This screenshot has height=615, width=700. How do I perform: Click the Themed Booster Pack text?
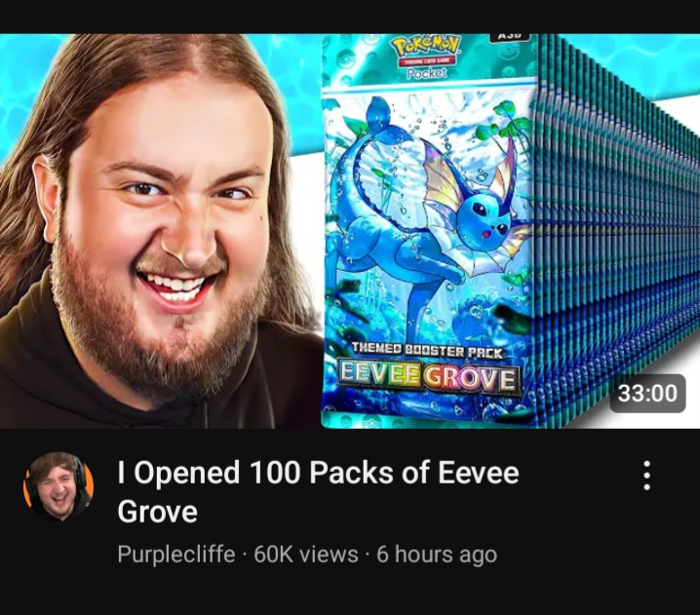(427, 351)
